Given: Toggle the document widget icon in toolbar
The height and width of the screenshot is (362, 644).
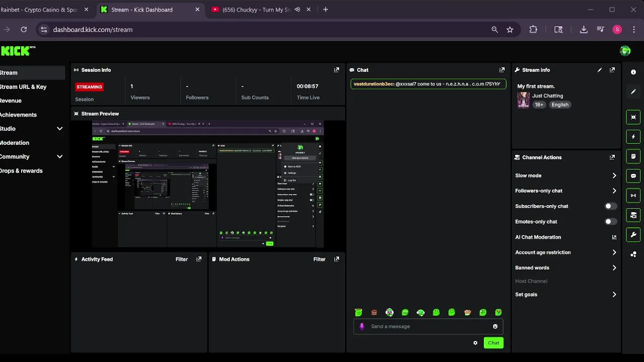Looking at the screenshot, I should point(633,156).
